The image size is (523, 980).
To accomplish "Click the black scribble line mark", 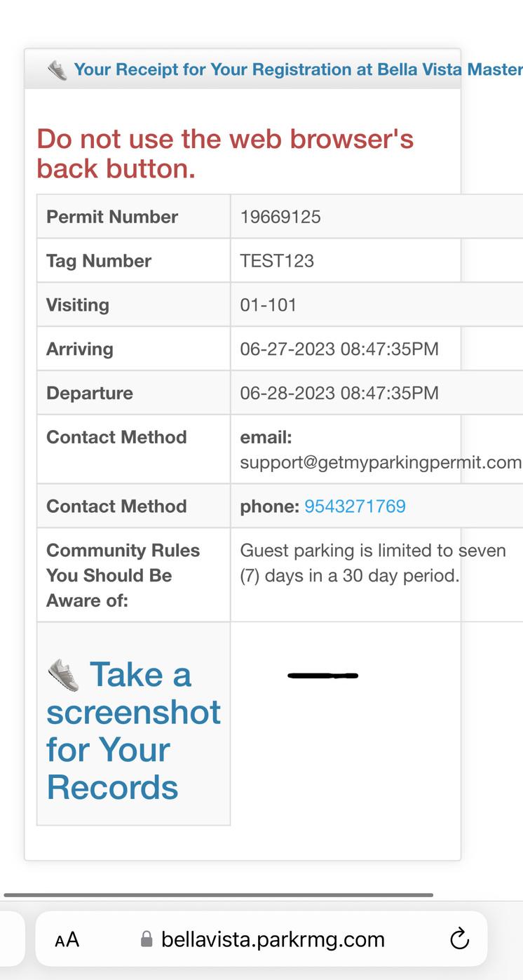I will [x=322, y=676].
